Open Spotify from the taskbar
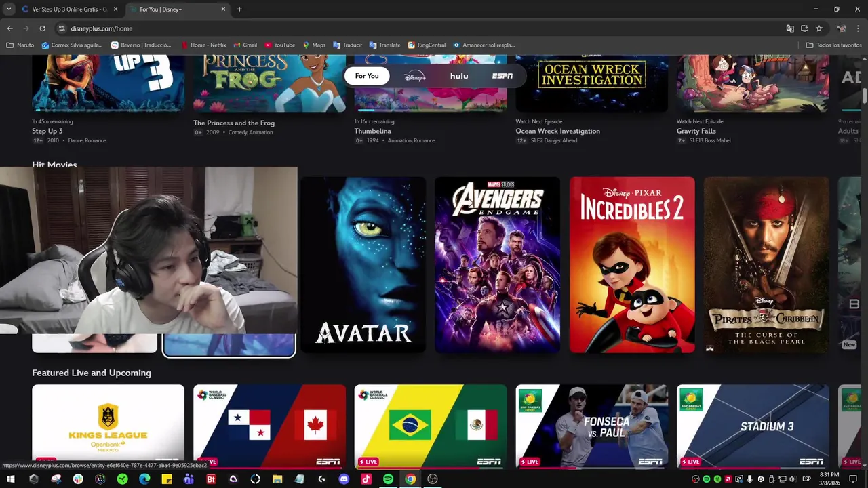The image size is (868, 488). coord(388,479)
